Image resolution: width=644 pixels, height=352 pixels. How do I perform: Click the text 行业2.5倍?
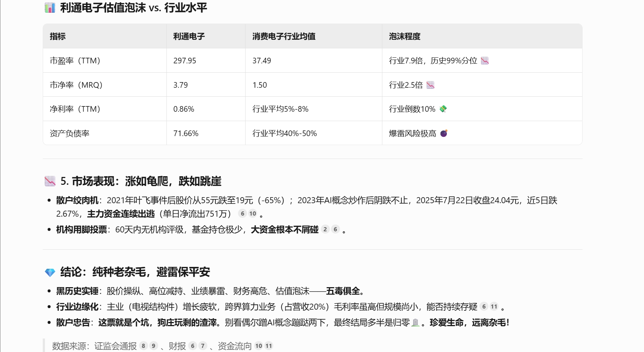tap(406, 85)
